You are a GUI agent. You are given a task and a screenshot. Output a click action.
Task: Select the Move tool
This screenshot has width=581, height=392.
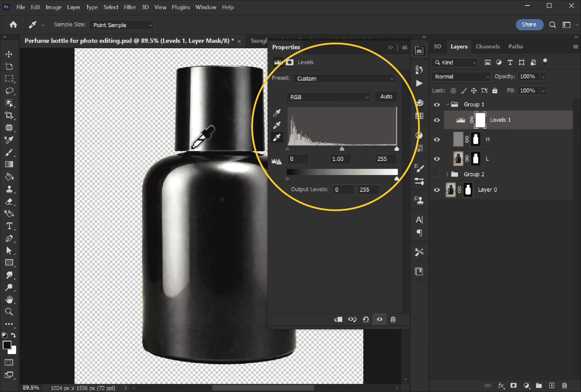pyautogui.click(x=9, y=54)
